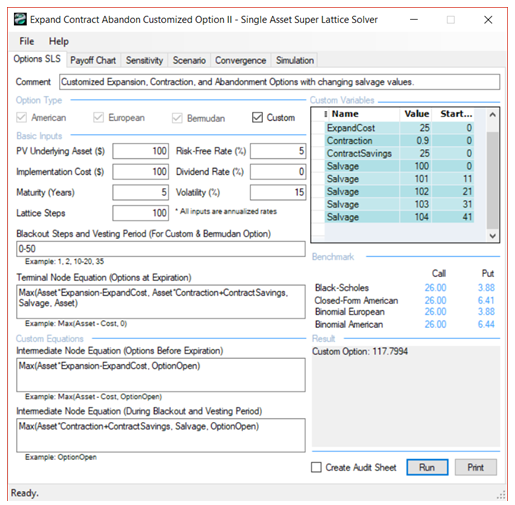This screenshot has width=515, height=505.
Task: Toggle the Custom option type checkbox
Action: (x=257, y=117)
